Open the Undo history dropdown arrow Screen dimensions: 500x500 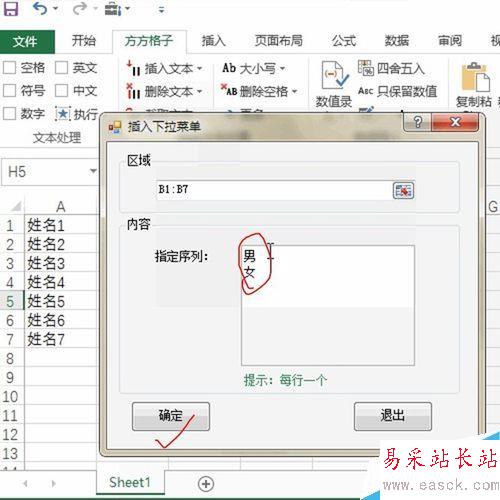click(x=55, y=8)
